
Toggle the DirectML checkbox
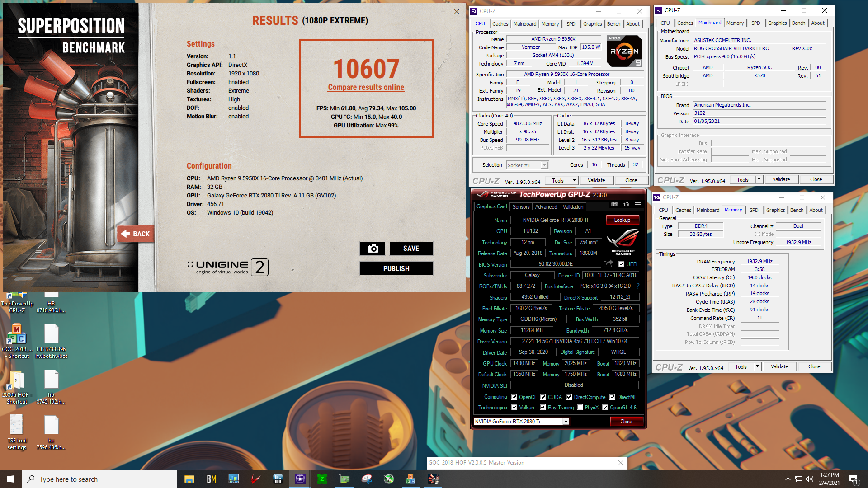[x=612, y=397]
